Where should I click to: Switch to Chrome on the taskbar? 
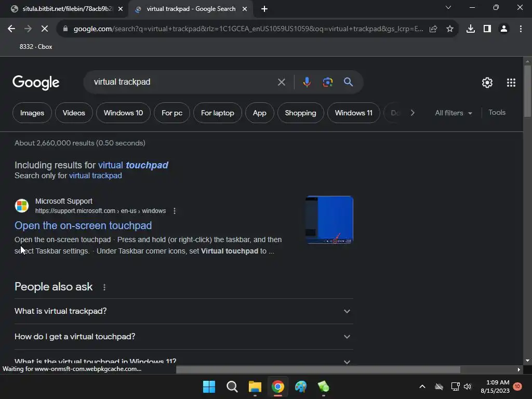click(x=277, y=387)
